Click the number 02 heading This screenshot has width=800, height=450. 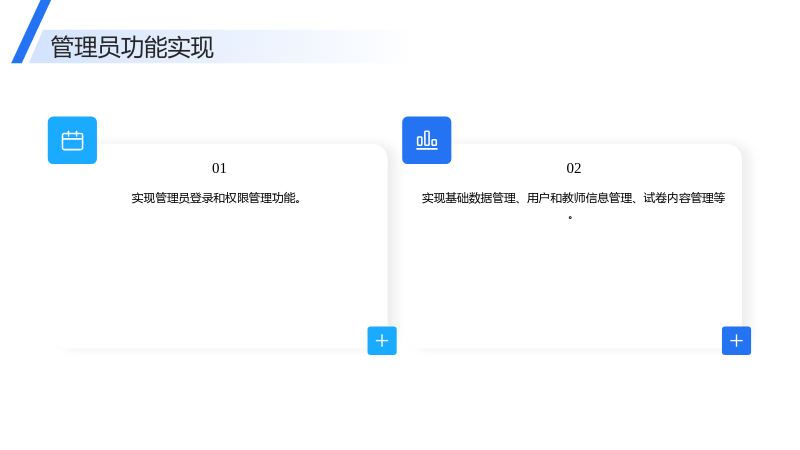[573, 168]
